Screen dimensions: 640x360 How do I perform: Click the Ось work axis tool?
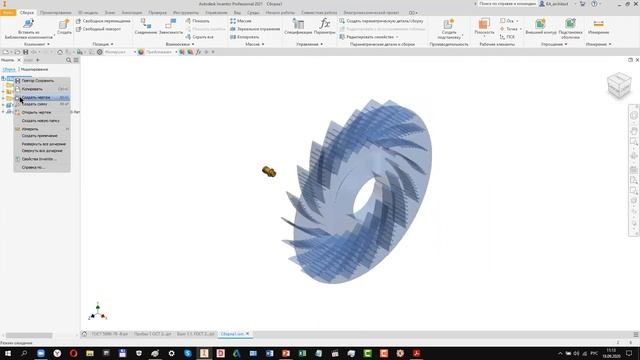click(507, 21)
